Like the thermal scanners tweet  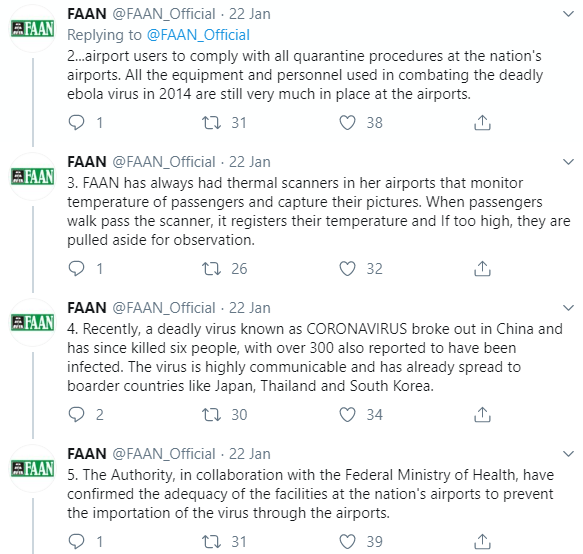347,268
